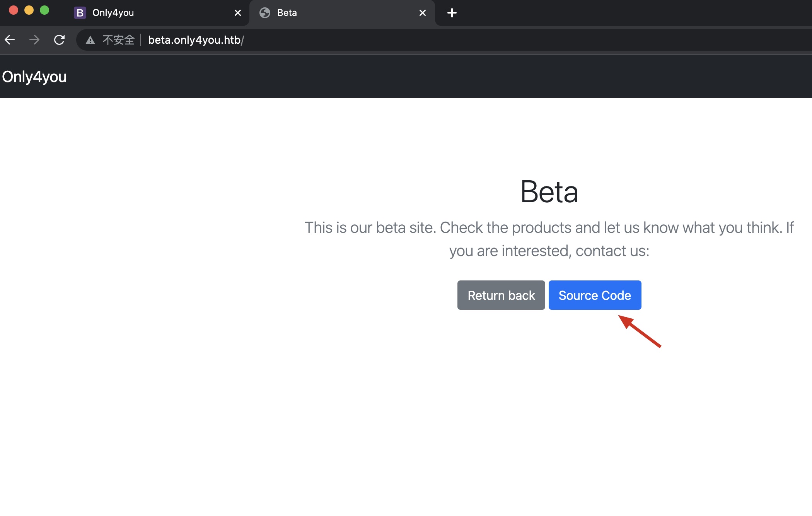812x516 pixels.
Task: Click the Beta tab globe icon
Action: pyautogui.click(x=265, y=13)
